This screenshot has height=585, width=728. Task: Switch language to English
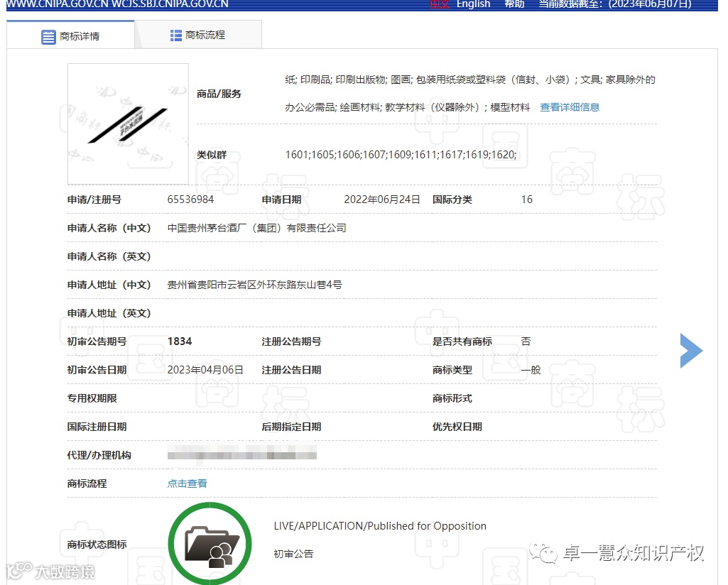pos(473,4)
